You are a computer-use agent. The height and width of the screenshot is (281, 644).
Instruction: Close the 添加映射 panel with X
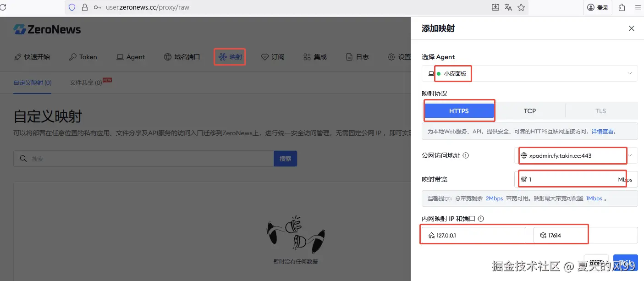point(632,28)
